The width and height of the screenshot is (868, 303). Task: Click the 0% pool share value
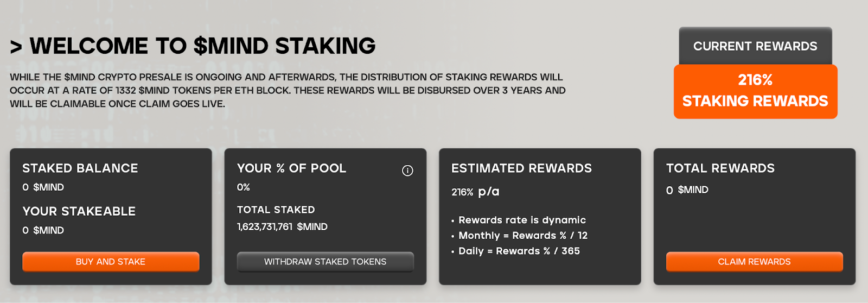(244, 187)
